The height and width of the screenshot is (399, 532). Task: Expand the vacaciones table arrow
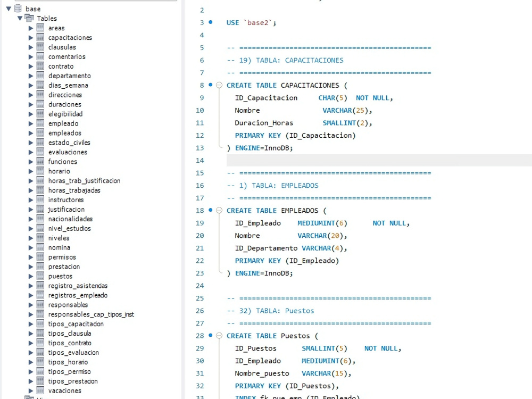coord(31,391)
